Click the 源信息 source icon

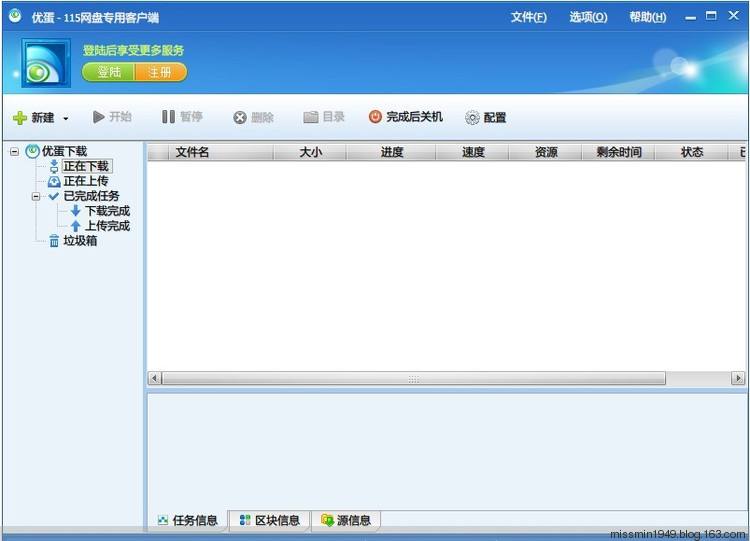327,520
